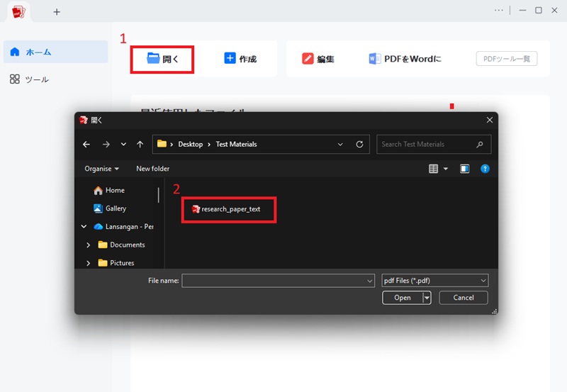Click the Open button in dialog
Screen dimensions: 567x392
(x=403, y=298)
